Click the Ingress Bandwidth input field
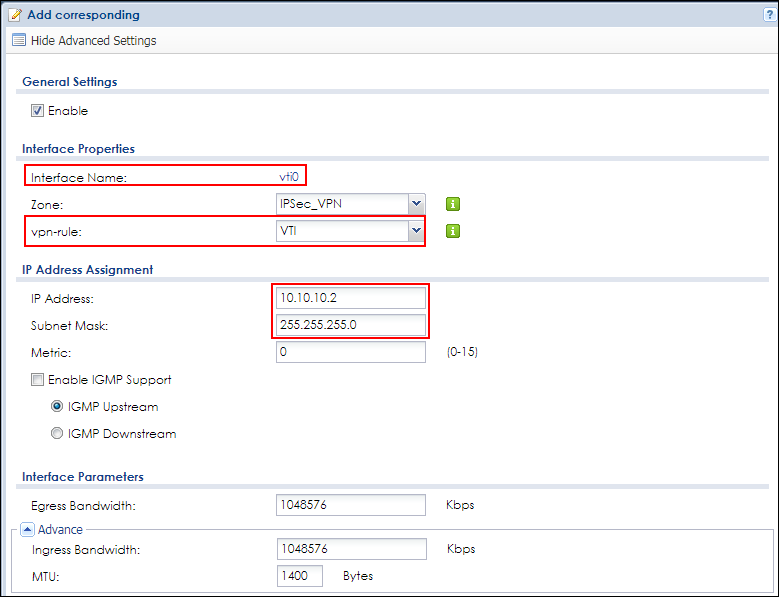 click(350, 549)
